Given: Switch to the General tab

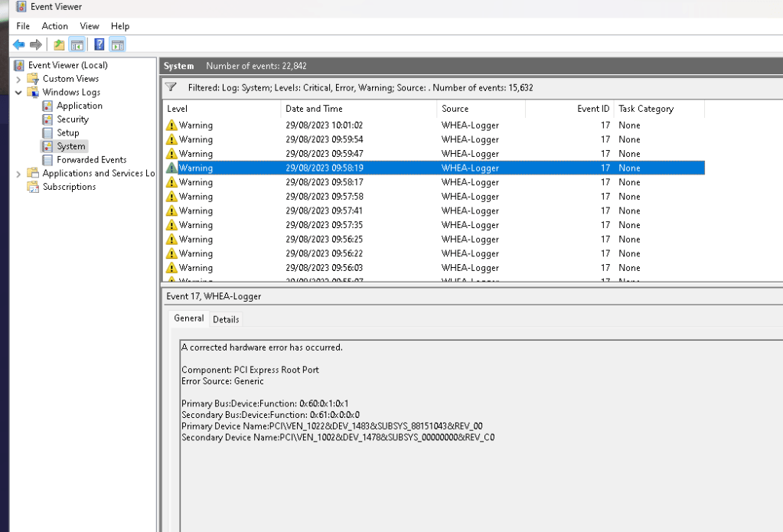Looking at the screenshot, I should 189,318.
